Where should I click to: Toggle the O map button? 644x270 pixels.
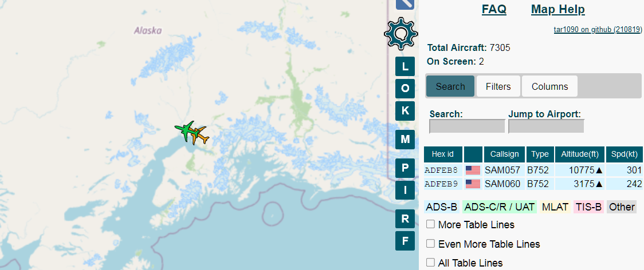coord(405,89)
